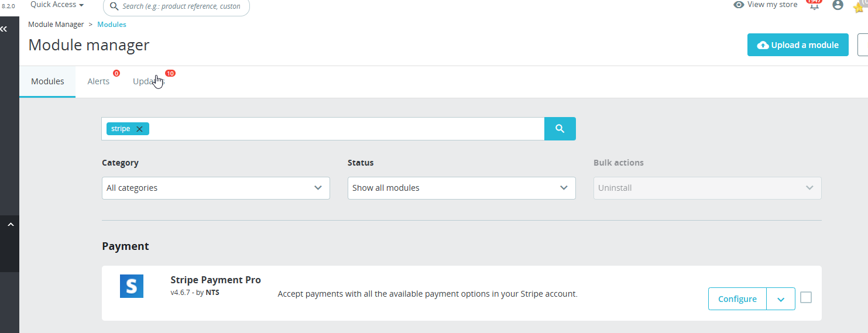Remove the stripe search tag
868x333 pixels.
(139, 129)
